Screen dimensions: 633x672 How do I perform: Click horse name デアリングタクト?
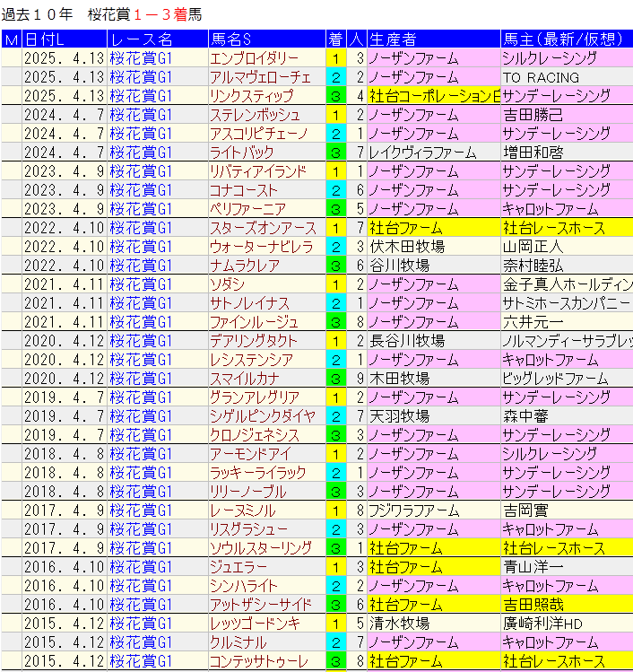(253, 341)
